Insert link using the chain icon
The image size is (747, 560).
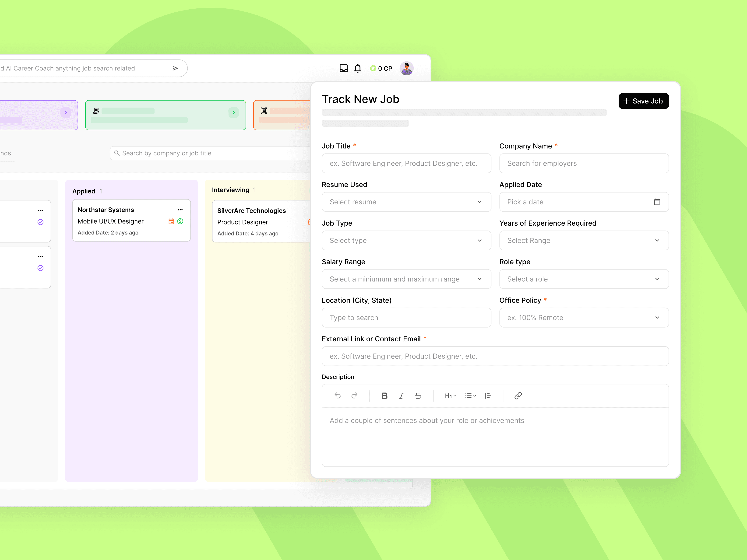pos(518,395)
